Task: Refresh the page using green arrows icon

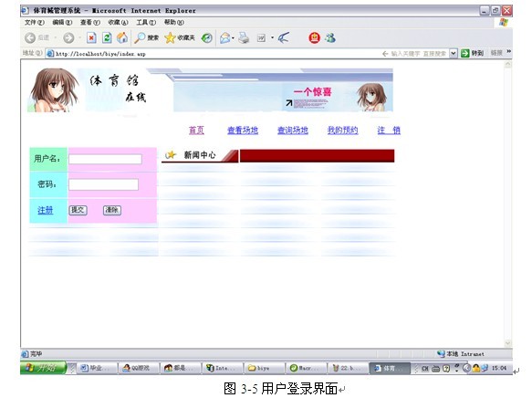Action: (x=107, y=38)
